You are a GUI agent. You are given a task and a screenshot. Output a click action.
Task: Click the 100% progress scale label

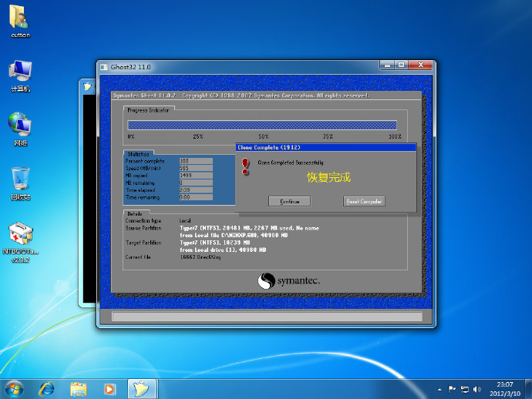pos(395,136)
